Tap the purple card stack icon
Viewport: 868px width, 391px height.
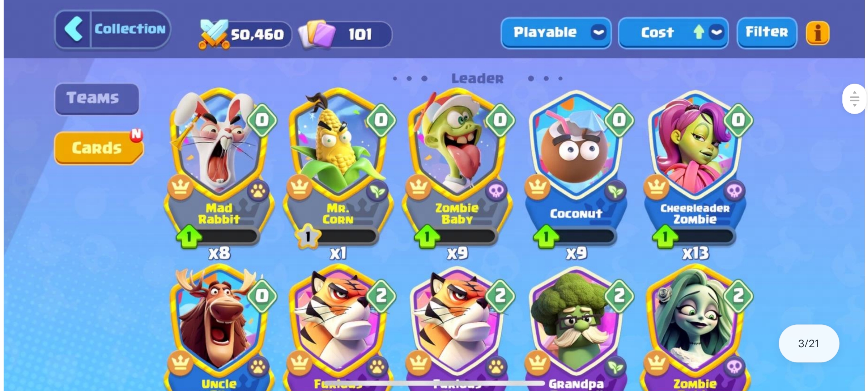[x=317, y=34]
